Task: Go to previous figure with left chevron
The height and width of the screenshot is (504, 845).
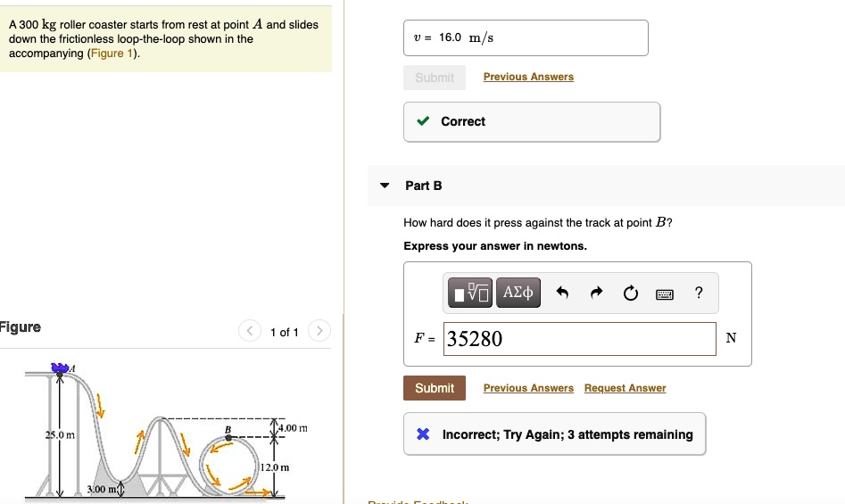Action: 249,332
